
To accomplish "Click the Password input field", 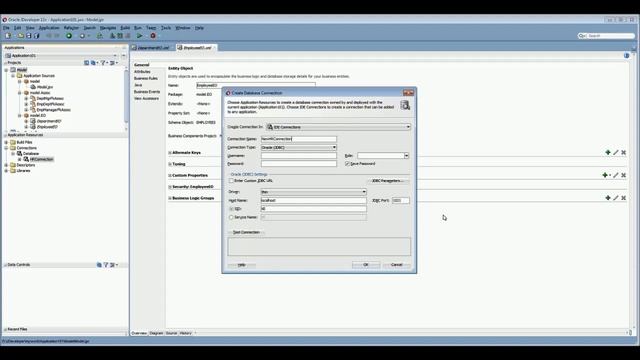I will tap(299, 164).
